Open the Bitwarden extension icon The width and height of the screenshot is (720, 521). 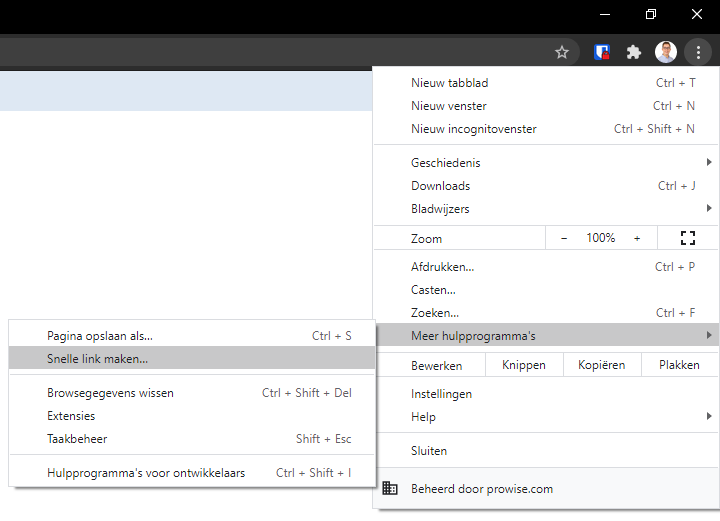click(x=602, y=52)
